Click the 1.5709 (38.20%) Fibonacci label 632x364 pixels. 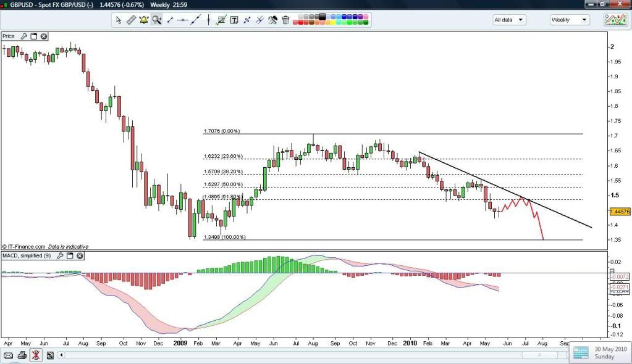coord(223,172)
